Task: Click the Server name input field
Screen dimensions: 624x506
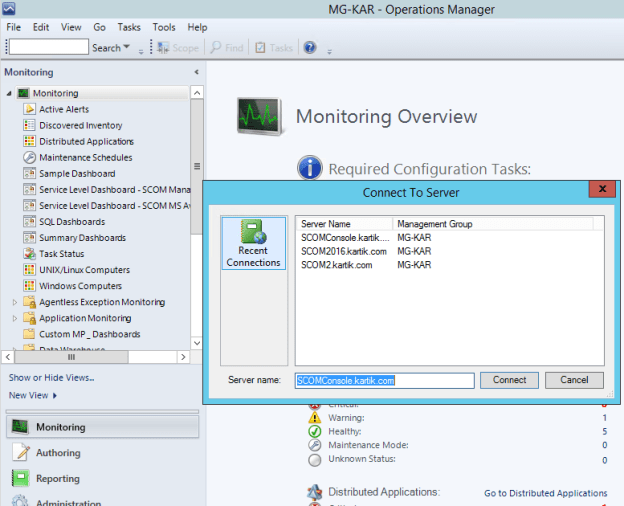Action: coord(384,381)
